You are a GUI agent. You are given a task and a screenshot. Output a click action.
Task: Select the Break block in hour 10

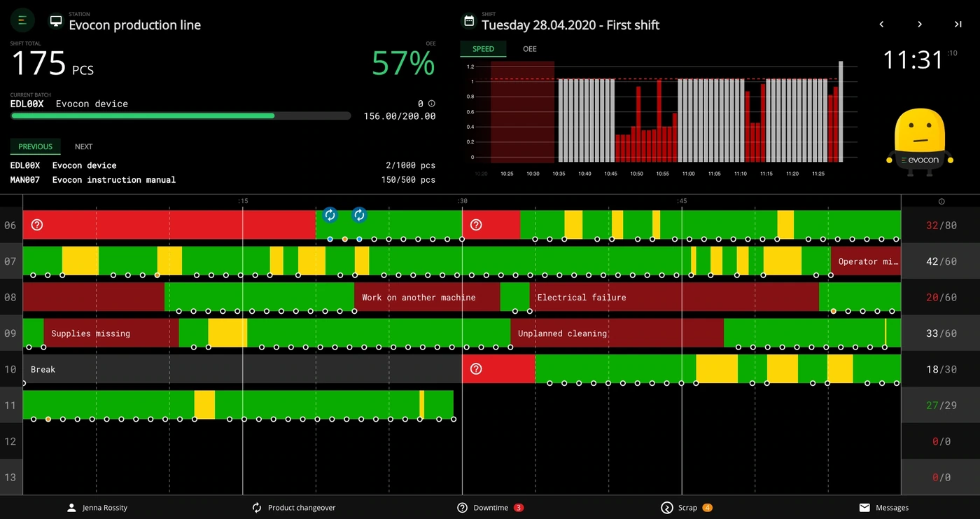tap(242, 369)
